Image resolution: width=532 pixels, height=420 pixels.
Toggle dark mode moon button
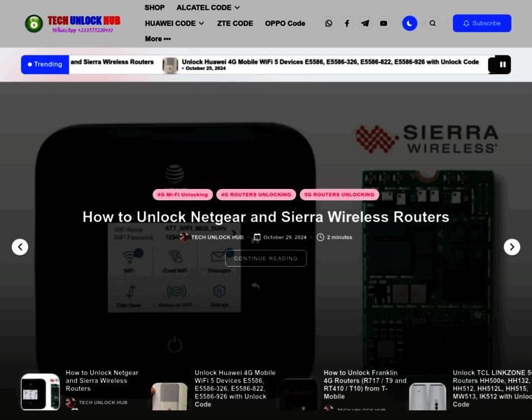click(409, 23)
